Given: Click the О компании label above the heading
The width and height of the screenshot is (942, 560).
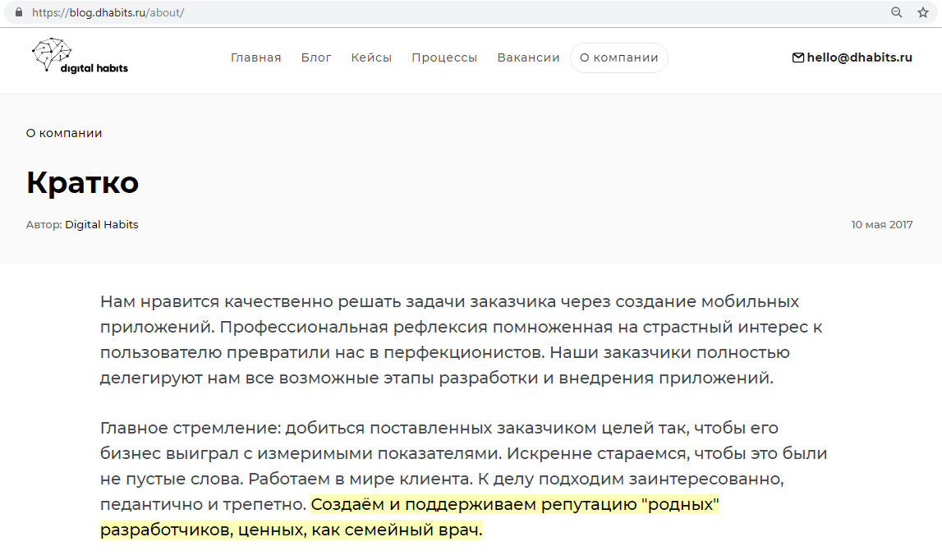Looking at the screenshot, I should [x=64, y=133].
